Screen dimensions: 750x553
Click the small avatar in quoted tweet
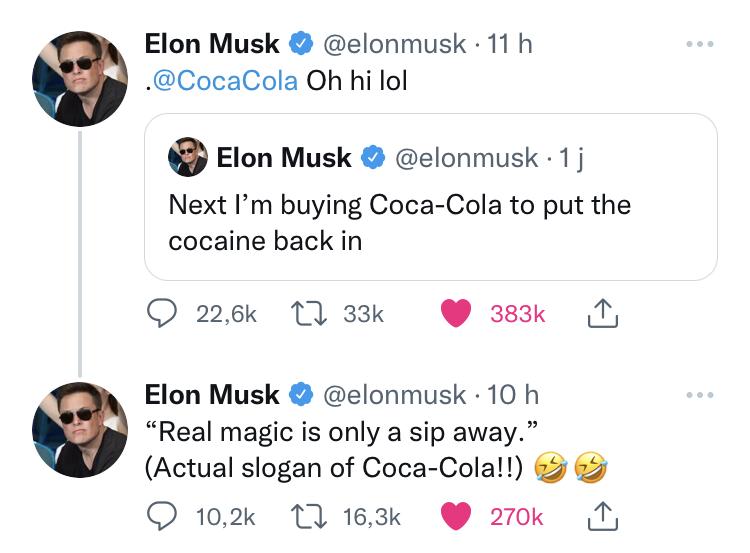click(187, 158)
